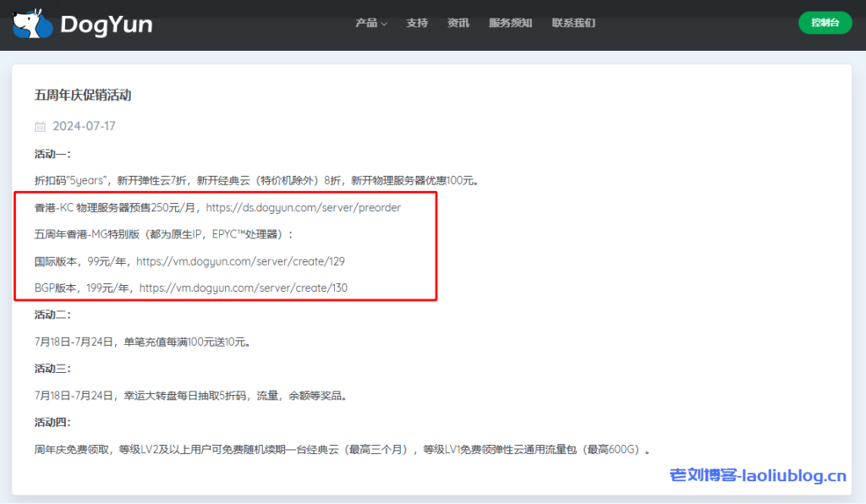Open the vm.dogyun.com/server/create/130 link
The width and height of the screenshot is (866, 504).
click(x=245, y=288)
